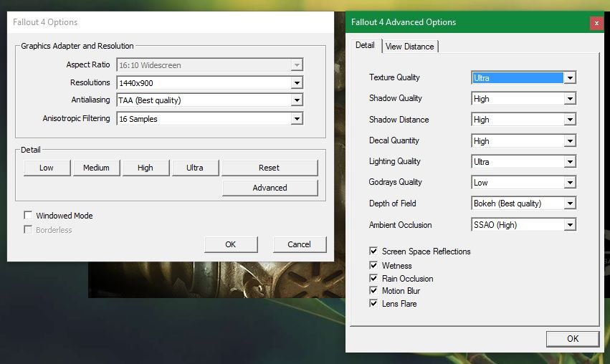Viewport: 610px width, 364px height.
Task: Apply the Ultra detail preset
Action: click(x=195, y=168)
